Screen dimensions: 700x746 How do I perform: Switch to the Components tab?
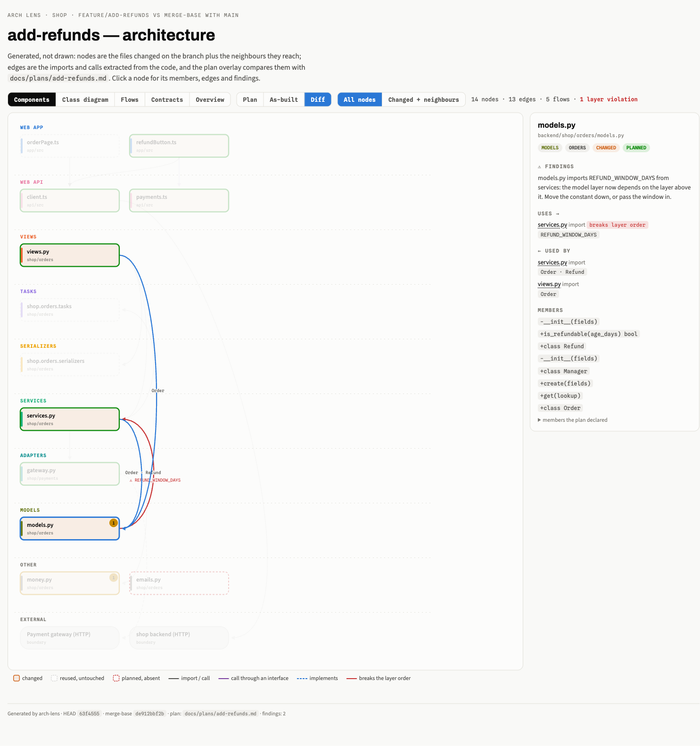pos(32,99)
